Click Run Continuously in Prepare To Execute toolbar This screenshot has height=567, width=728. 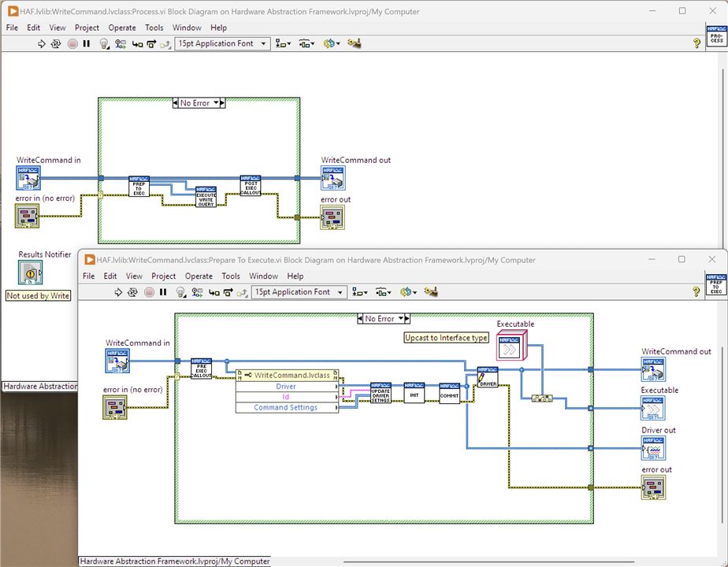(133, 292)
